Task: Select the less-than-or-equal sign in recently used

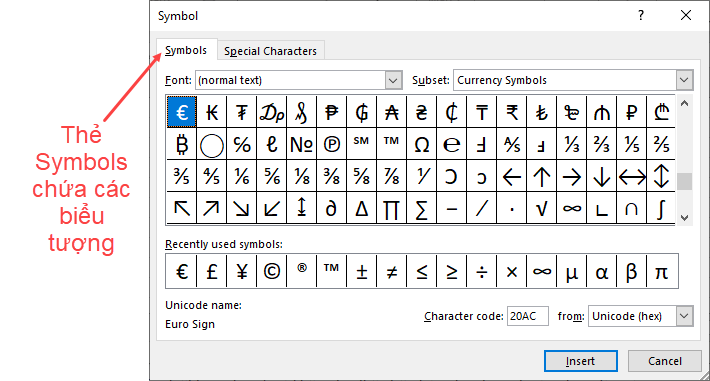Action: tap(422, 271)
